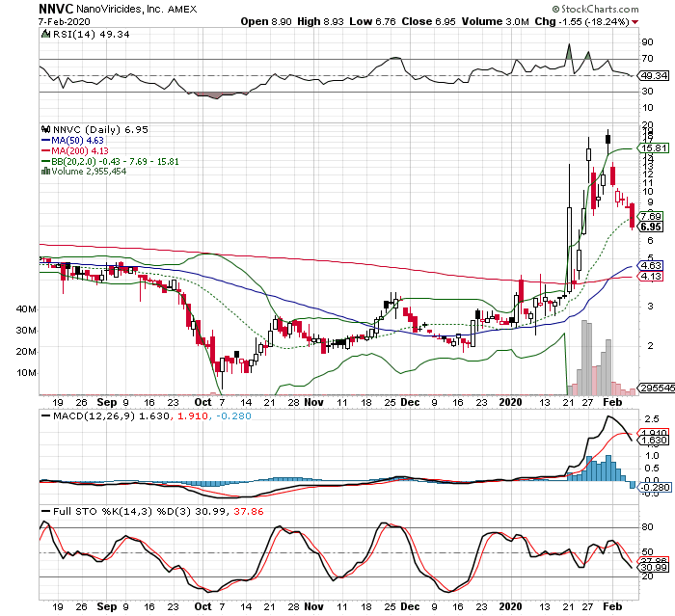Click the Oct label on price chart date axis
This screenshot has height=616, width=675.
(x=202, y=403)
